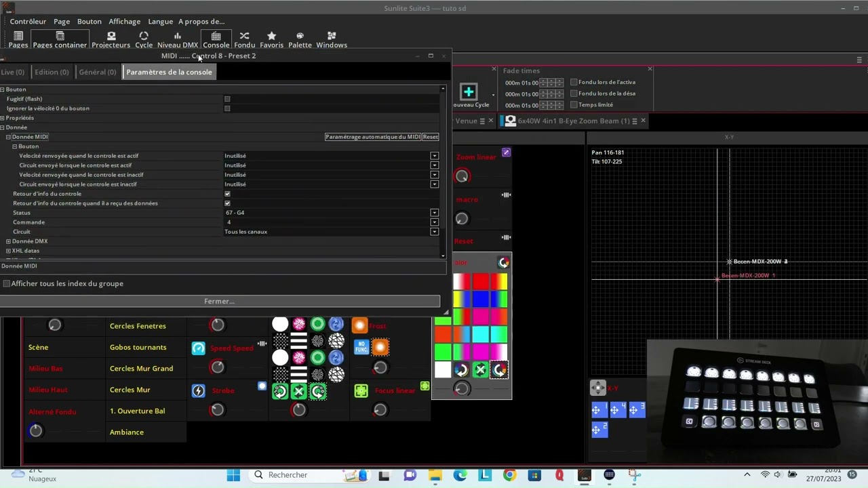Screen dimensions: 868x488
Task: Click the Zoom linear rotary knob
Action: (x=462, y=176)
